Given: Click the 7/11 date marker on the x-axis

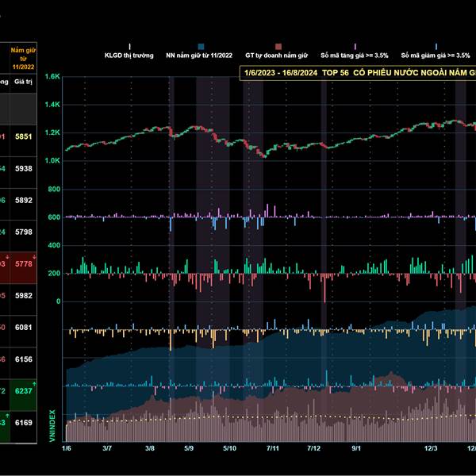Looking at the screenshot, I should 271,448.
